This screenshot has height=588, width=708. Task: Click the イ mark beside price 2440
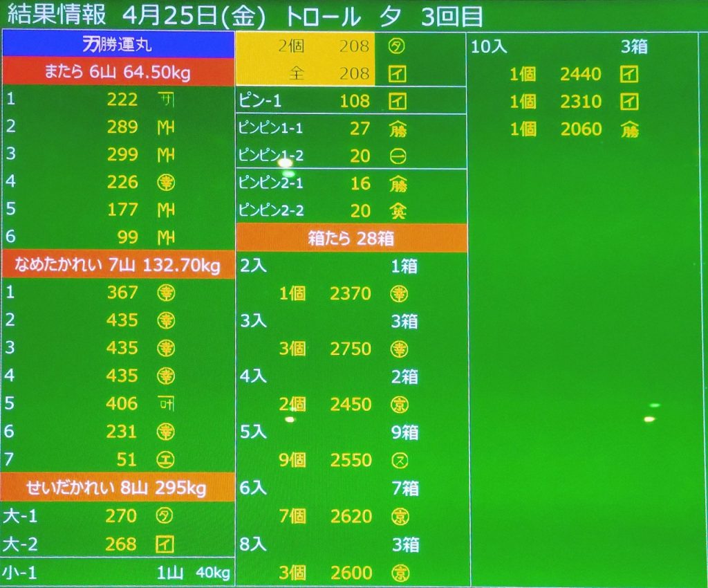tap(629, 74)
